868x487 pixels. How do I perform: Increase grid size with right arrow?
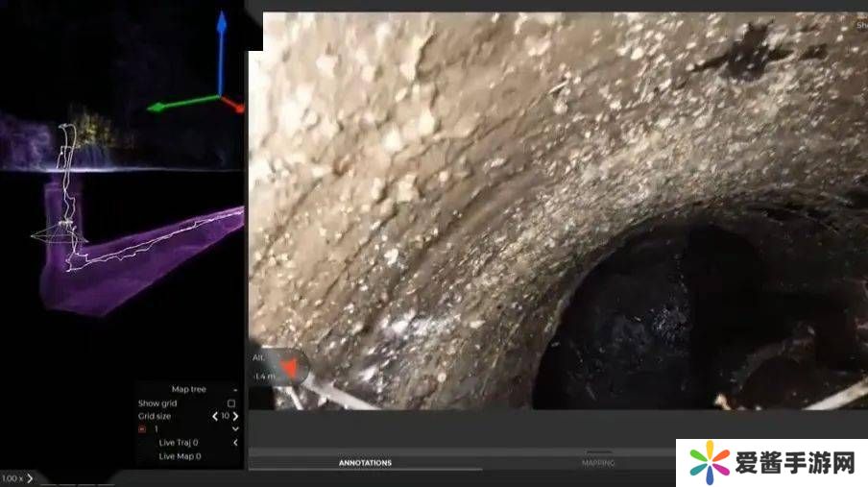[x=235, y=416]
